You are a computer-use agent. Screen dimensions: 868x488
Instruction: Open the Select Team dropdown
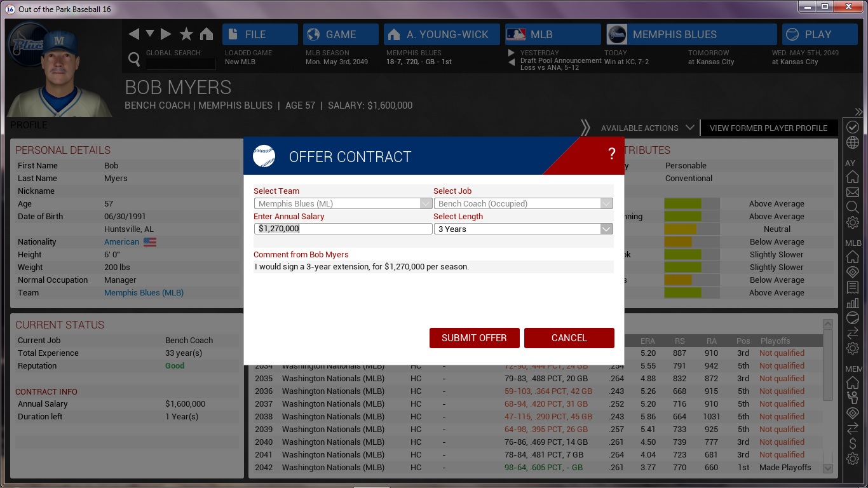(x=343, y=203)
